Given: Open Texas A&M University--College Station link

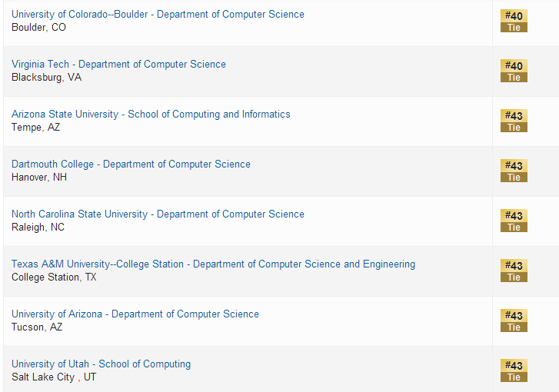Looking at the screenshot, I should 213,264.
